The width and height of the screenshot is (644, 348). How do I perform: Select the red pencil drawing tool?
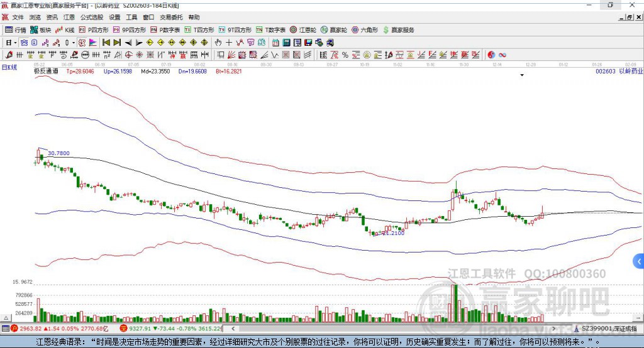point(9,55)
